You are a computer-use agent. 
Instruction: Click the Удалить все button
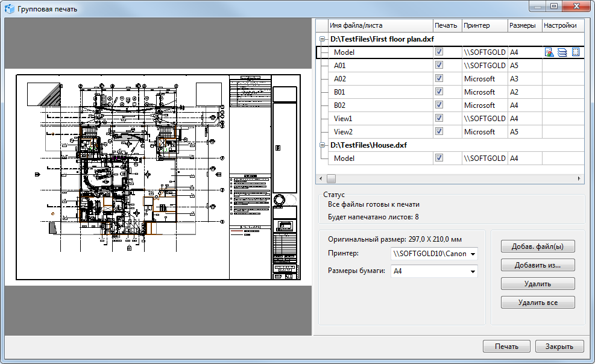click(538, 303)
